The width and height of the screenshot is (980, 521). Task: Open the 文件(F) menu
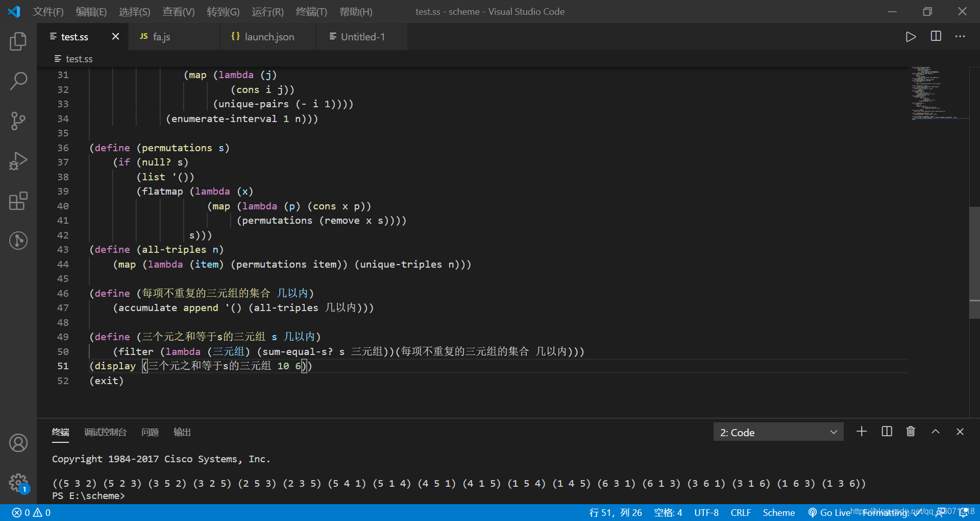[x=48, y=11]
